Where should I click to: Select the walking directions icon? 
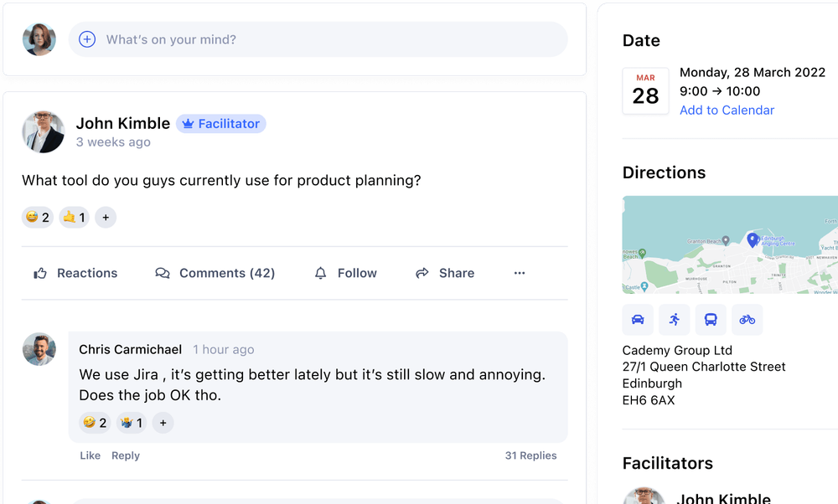[674, 319]
